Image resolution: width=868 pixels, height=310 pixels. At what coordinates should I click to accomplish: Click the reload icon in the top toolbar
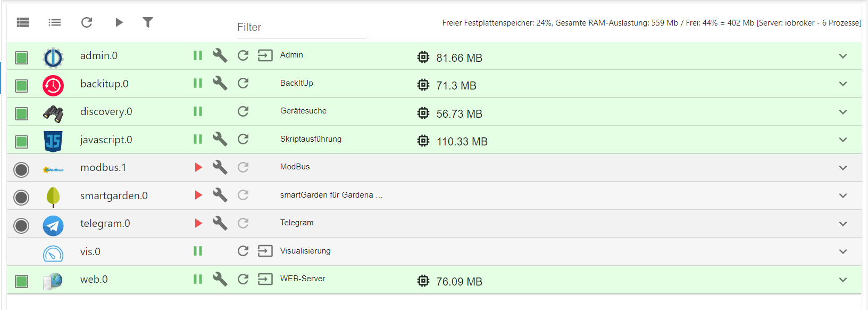click(x=87, y=22)
